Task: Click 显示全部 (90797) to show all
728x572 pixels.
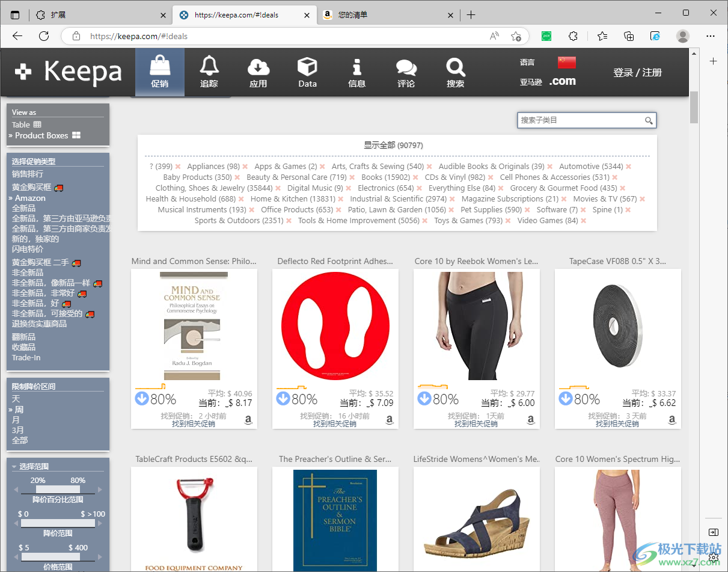Action: [x=393, y=145]
